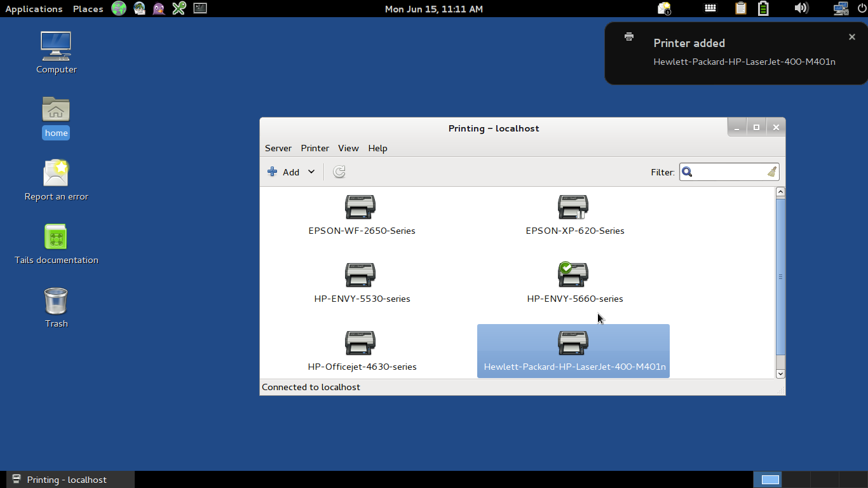Open the Places menu in the top panel
The width and height of the screenshot is (868, 488).
(88, 9)
